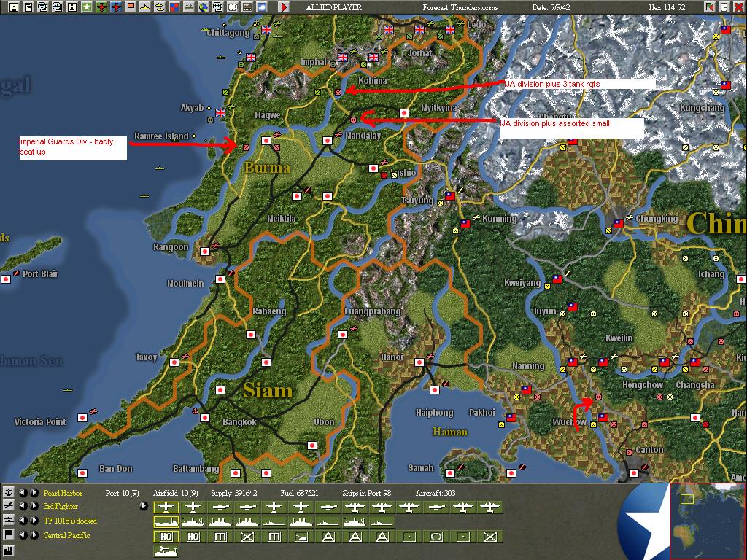This screenshot has height=560, width=747.
Task: Click the British flag marker at Akyab
Action: pos(220,113)
